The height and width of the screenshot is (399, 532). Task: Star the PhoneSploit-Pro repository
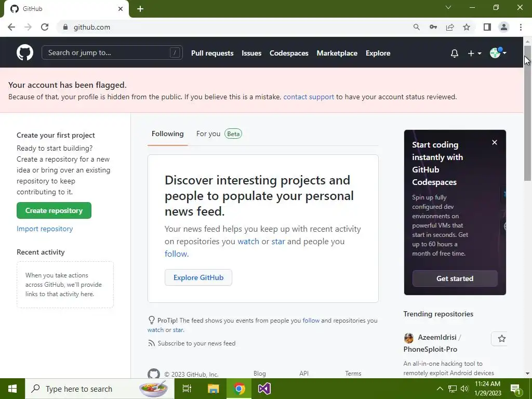coord(501,338)
